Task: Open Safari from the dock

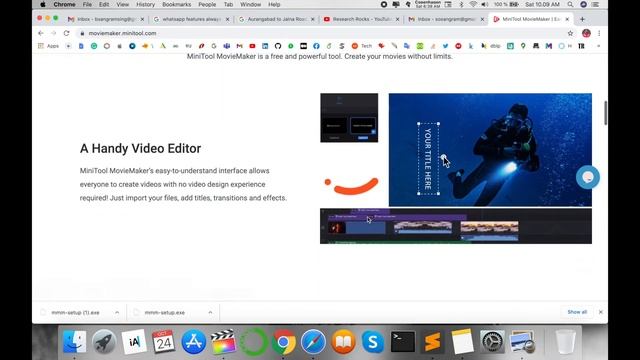Action: coord(313,342)
